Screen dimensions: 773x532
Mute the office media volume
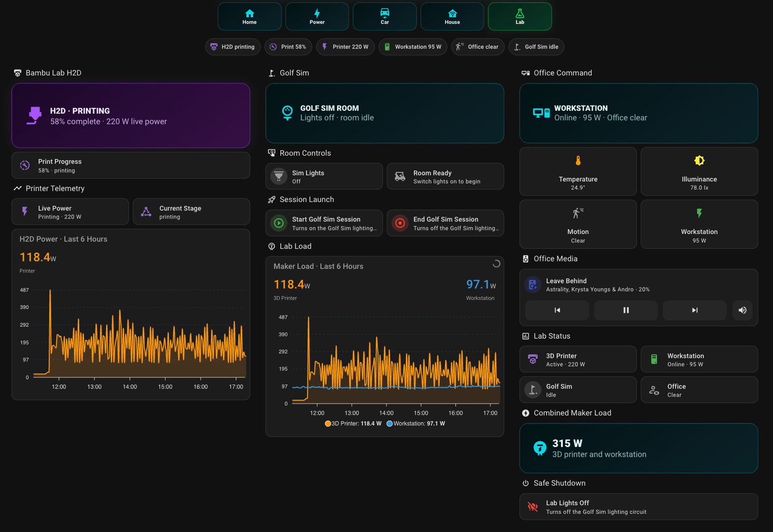tap(743, 310)
